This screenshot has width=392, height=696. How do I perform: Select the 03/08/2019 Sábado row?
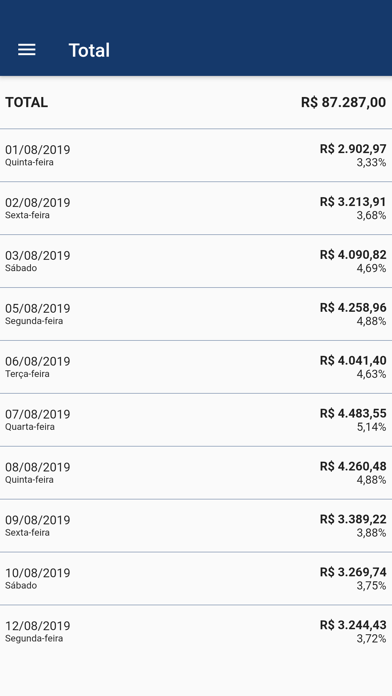196,261
